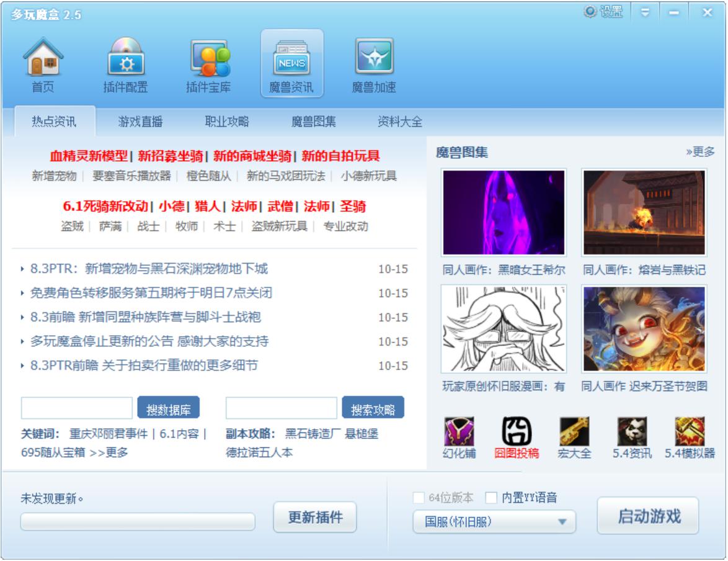The height and width of the screenshot is (561, 728).
Task: Open headline 新的商城坐骑
Action: coord(252,156)
